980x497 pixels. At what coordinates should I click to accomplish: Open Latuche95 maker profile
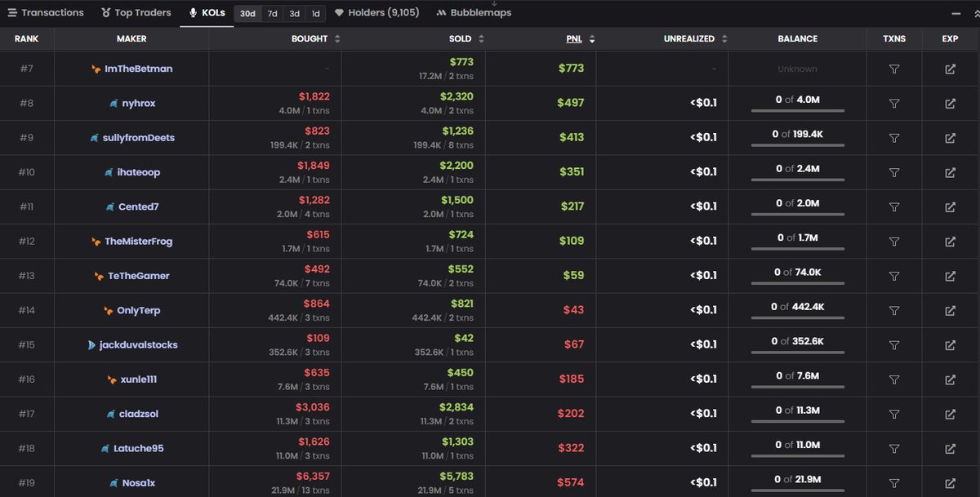click(x=131, y=448)
